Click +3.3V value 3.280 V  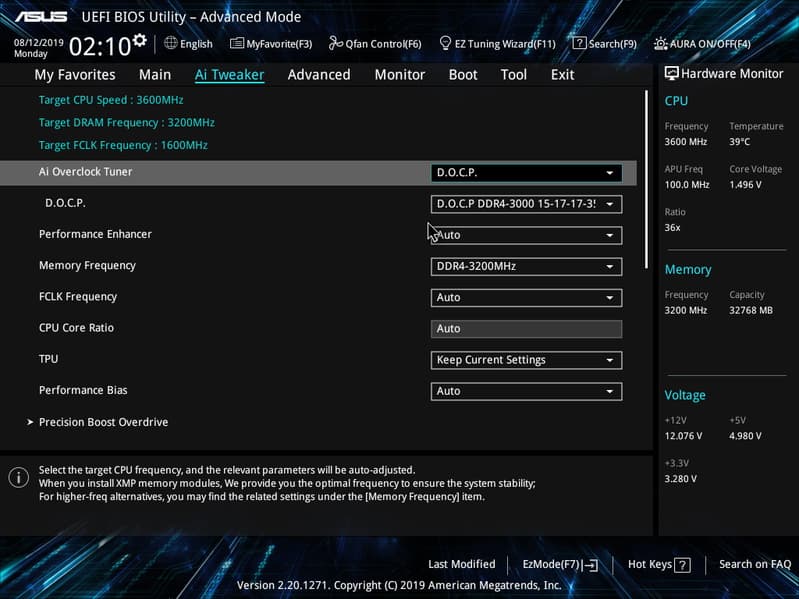click(680, 479)
